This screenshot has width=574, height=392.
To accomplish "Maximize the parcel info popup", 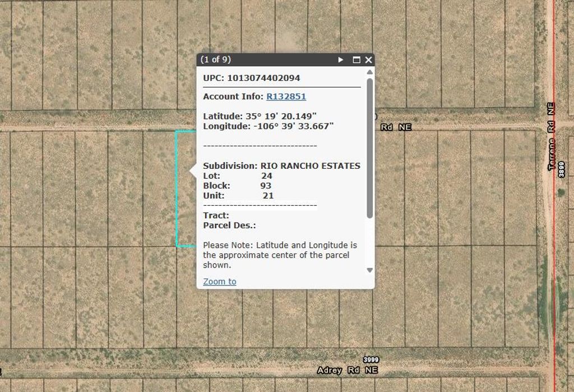I will [355, 59].
